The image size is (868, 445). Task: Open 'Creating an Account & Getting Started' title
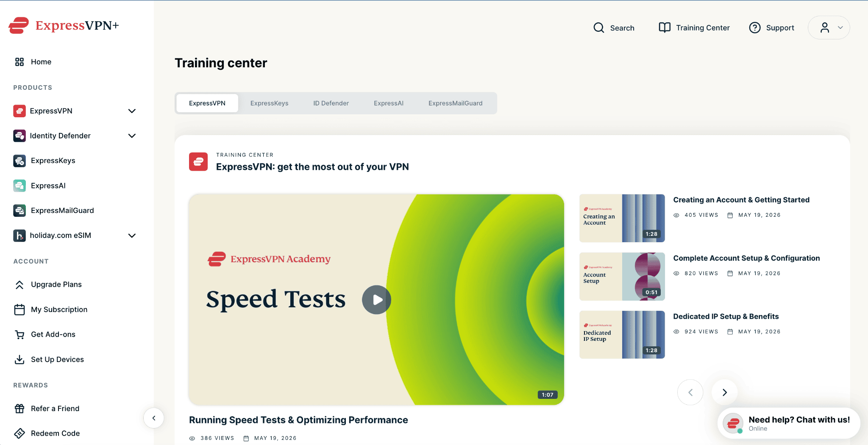click(x=741, y=200)
